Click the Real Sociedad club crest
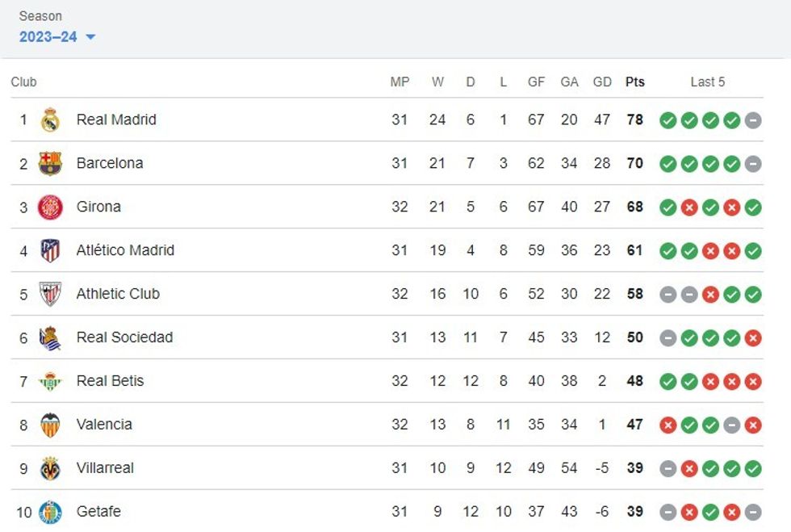791x532 pixels. [x=51, y=337]
